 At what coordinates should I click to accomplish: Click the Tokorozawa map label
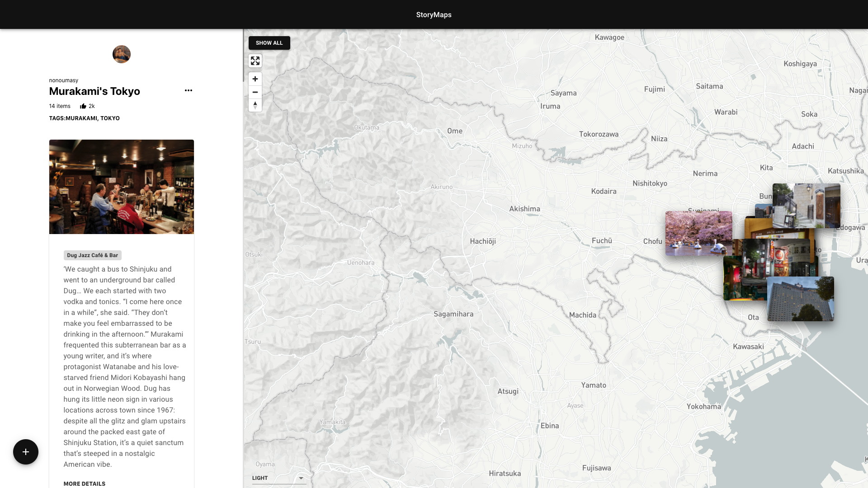click(x=599, y=134)
